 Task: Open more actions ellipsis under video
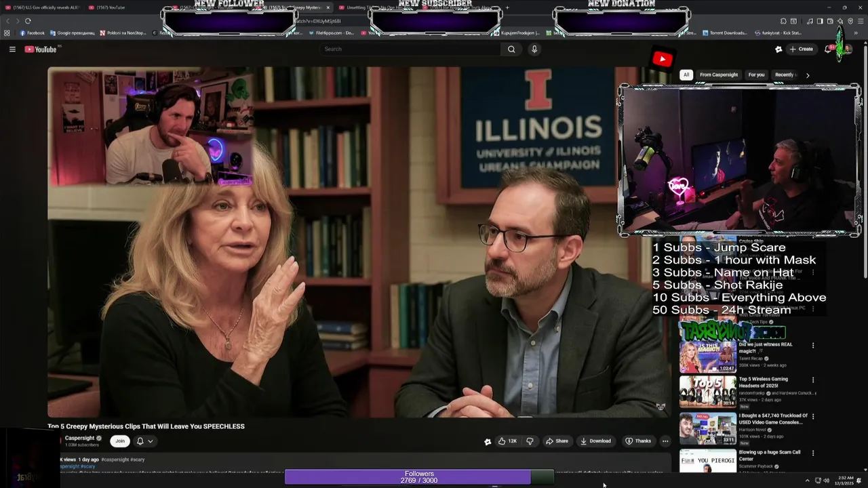665,441
